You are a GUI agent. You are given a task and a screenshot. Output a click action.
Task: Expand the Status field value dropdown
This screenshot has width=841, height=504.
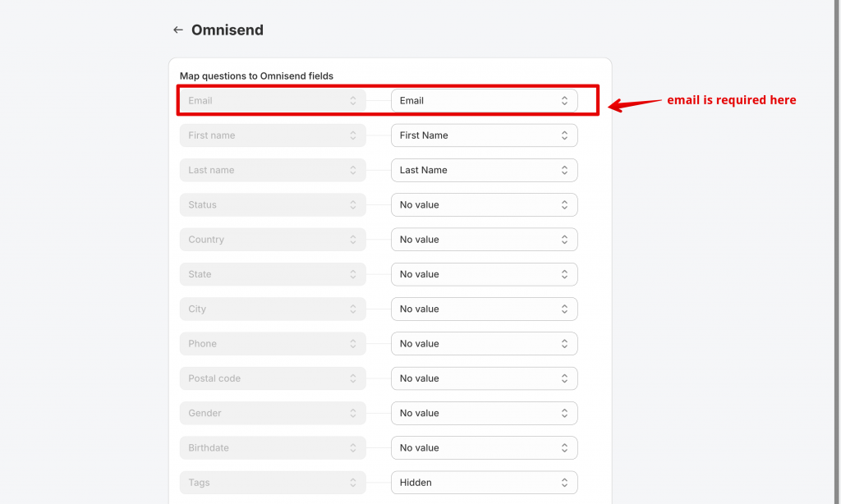coord(484,205)
